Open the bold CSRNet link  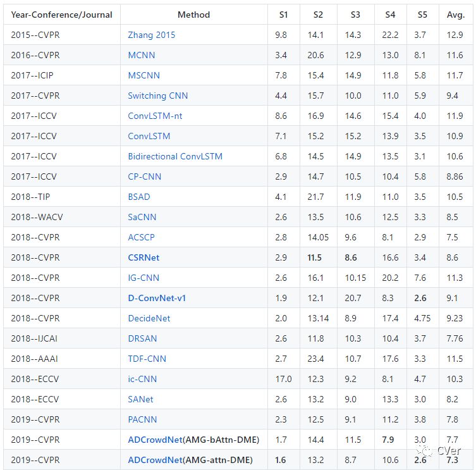click(143, 257)
